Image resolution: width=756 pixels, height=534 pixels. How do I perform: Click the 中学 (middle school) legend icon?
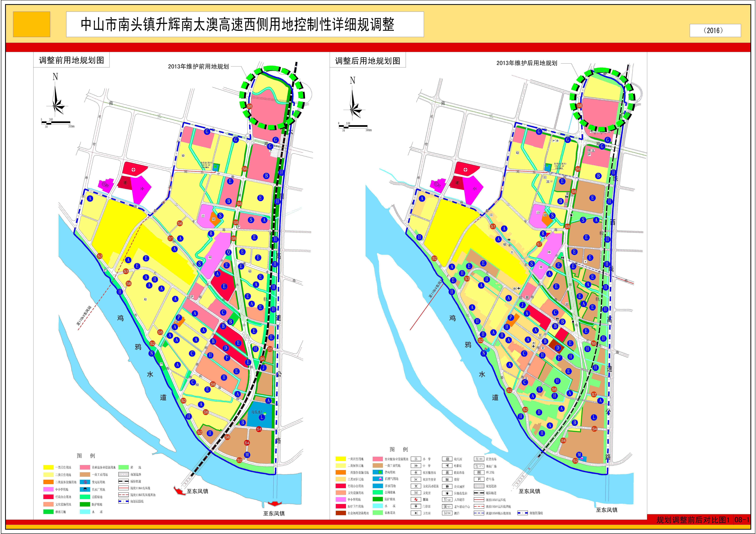click(x=416, y=466)
